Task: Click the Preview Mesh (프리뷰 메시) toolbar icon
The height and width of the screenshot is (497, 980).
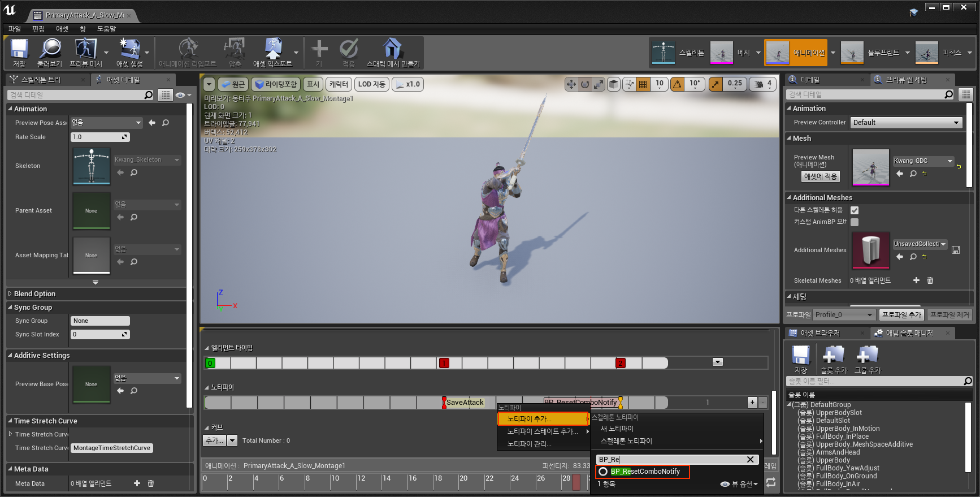Action: tap(85, 53)
